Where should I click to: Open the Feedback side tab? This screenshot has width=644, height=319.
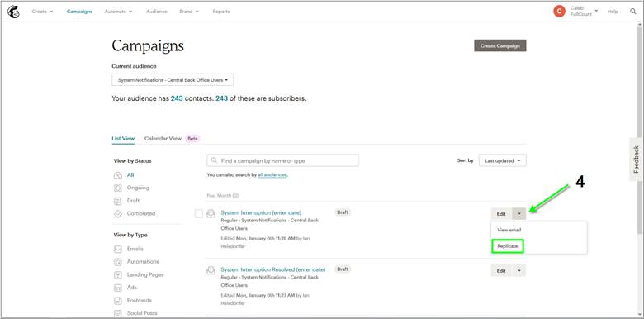636,159
